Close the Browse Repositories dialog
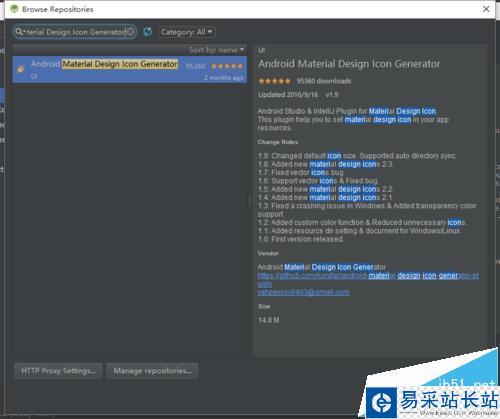500x419 pixels. click(x=486, y=9)
